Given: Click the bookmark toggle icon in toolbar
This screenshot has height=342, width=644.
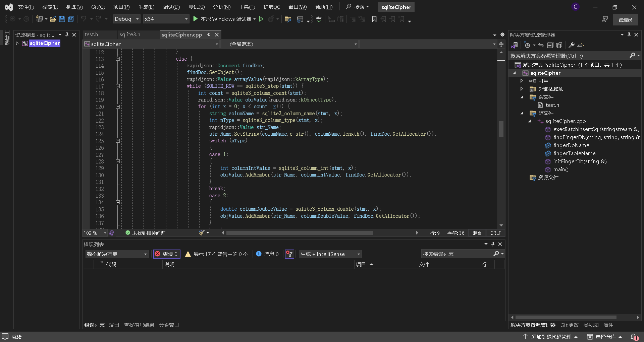Looking at the screenshot, I should pos(374,19).
